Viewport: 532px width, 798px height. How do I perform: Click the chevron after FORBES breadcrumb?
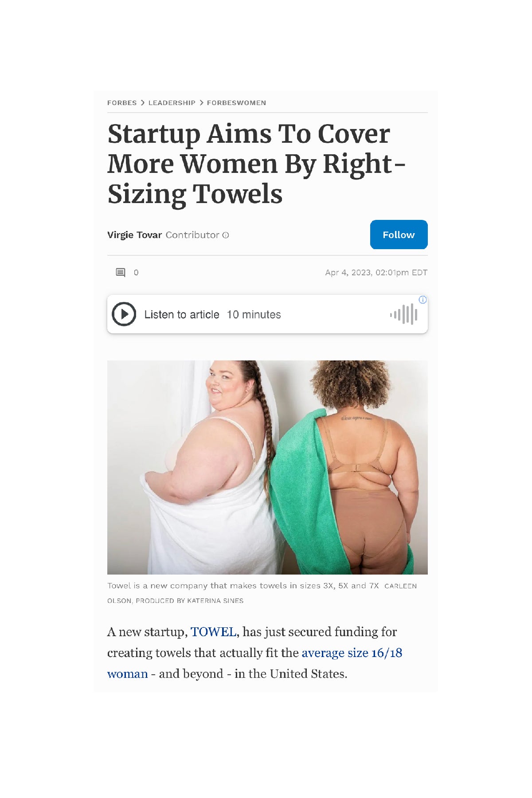(143, 103)
